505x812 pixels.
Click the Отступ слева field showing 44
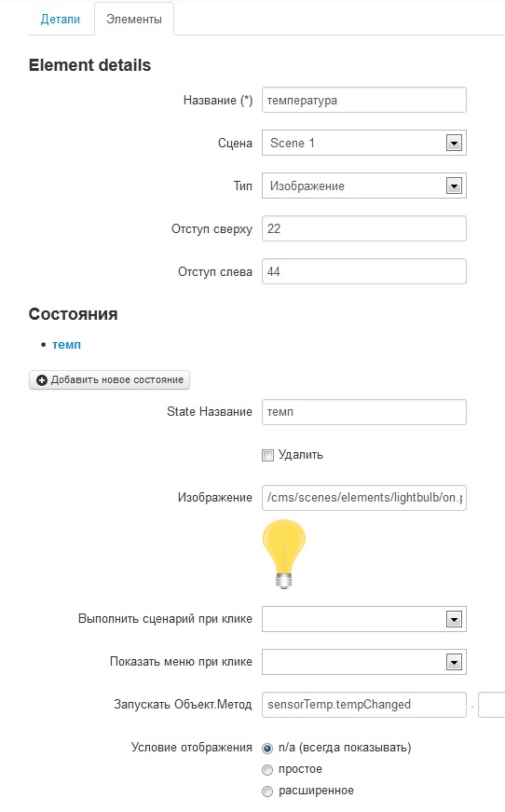point(364,271)
